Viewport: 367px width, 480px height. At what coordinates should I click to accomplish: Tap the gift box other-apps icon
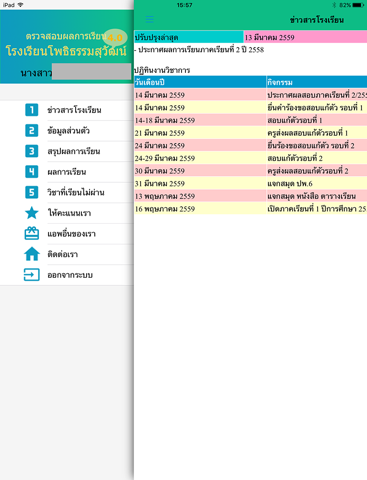(x=32, y=233)
